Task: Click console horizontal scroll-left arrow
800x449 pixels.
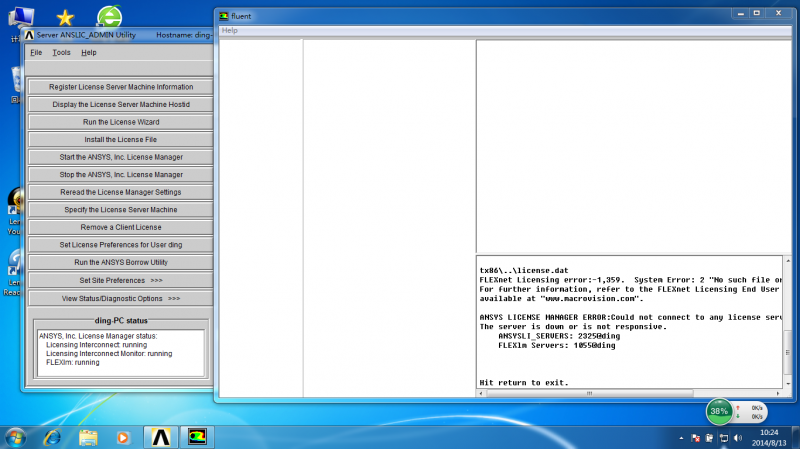Action: pyautogui.click(x=481, y=393)
